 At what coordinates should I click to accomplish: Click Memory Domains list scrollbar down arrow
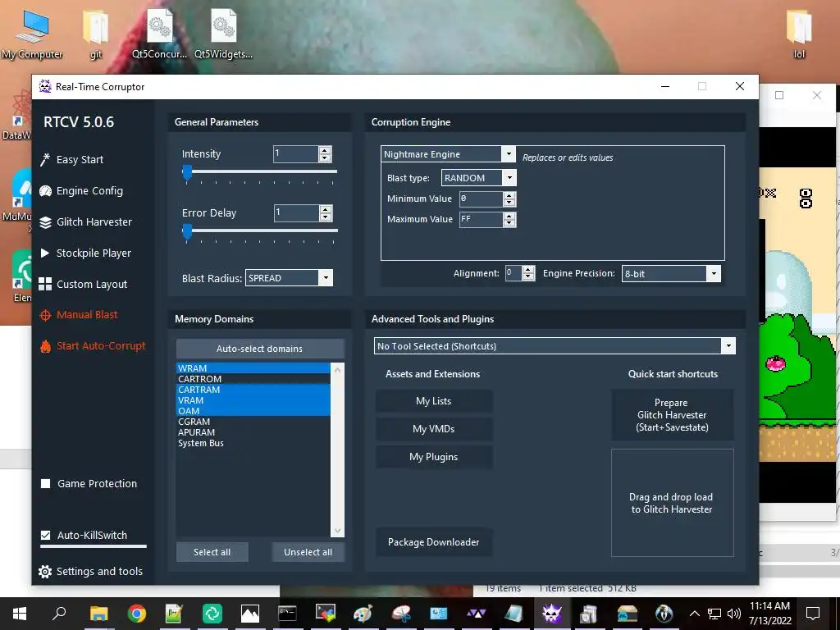point(337,531)
